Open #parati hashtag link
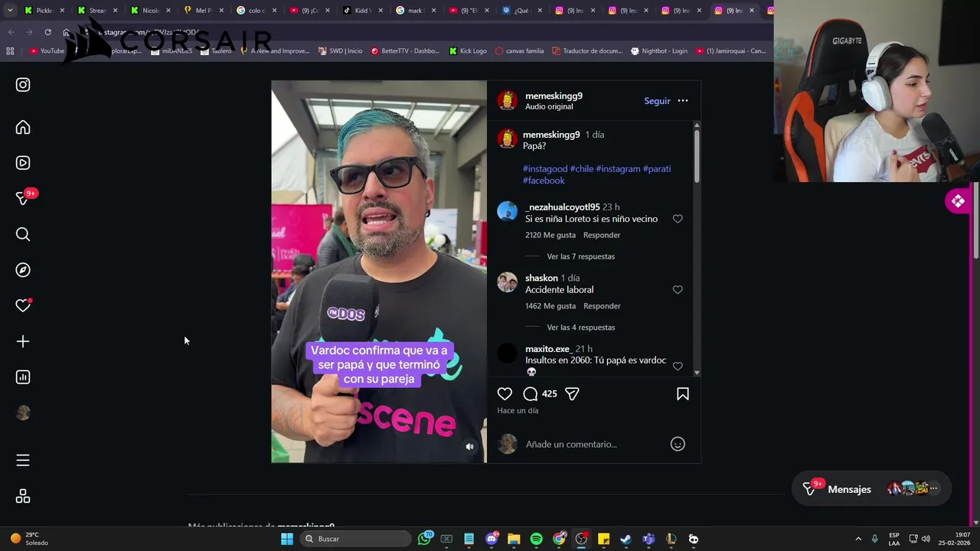 click(x=657, y=169)
